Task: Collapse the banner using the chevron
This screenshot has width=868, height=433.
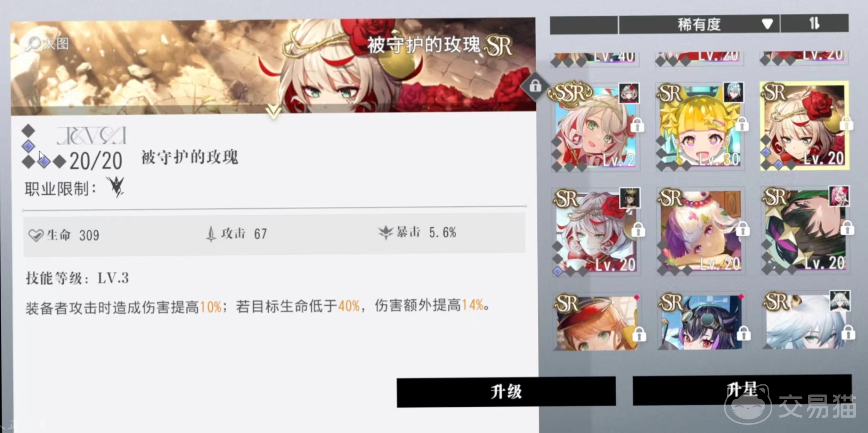Action: tap(273, 112)
